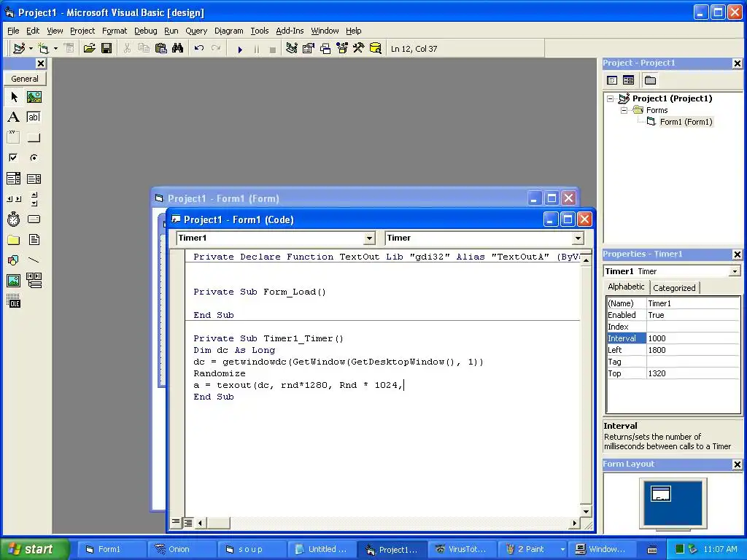Viewport: 747px width, 560px height.
Task: Click the Enabled property value True
Action: (x=693, y=315)
